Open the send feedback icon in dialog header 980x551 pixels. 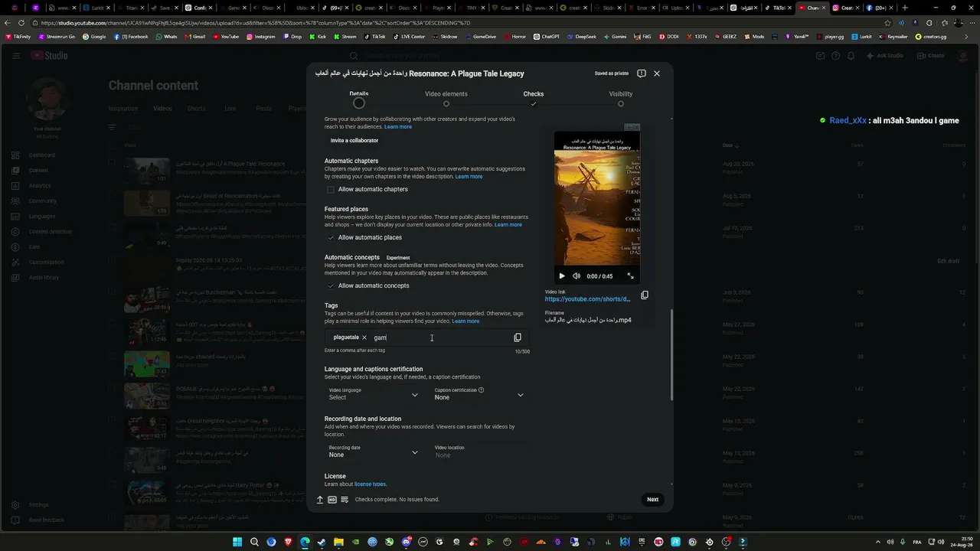(642, 73)
